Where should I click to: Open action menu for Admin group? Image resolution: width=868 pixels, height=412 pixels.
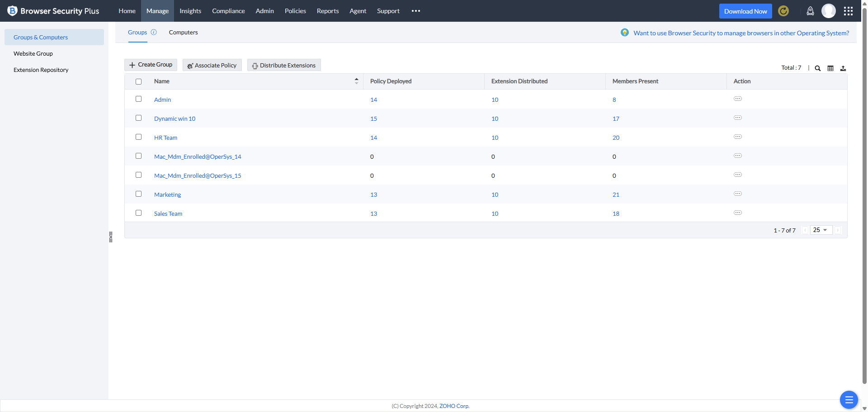point(738,99)
